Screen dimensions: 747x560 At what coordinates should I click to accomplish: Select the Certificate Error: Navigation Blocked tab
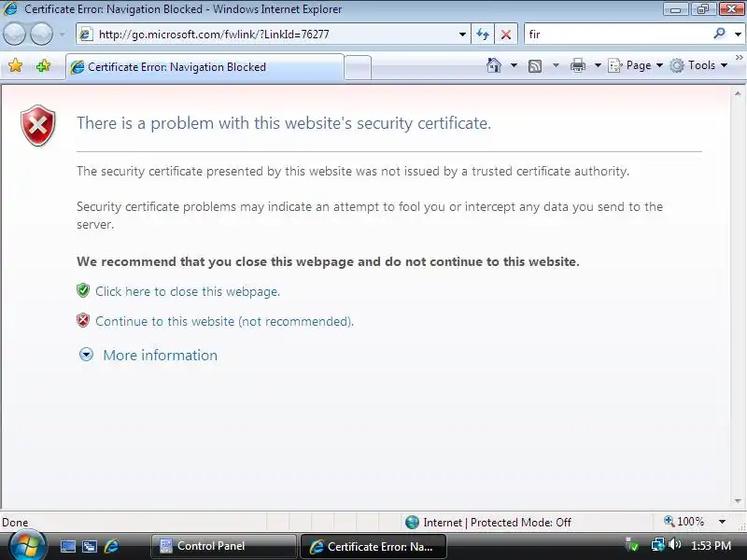point(204,67)
